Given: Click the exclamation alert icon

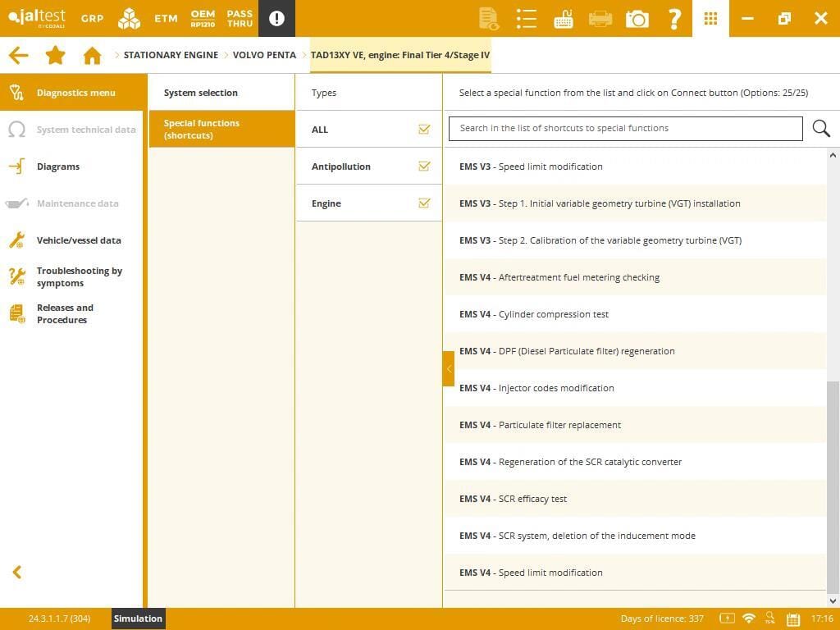Looking at the screenshot, I should [276, 18].
